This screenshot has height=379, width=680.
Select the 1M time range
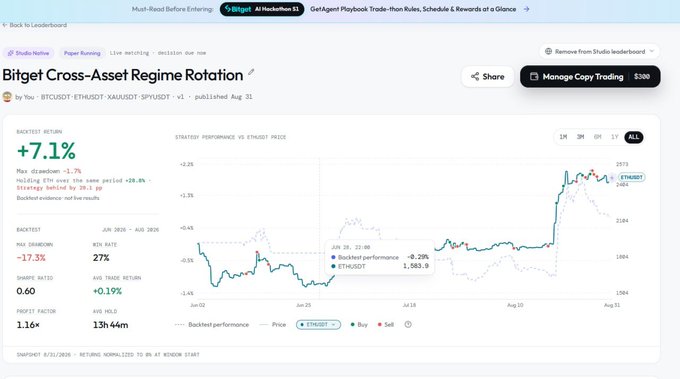click(563, 137)
